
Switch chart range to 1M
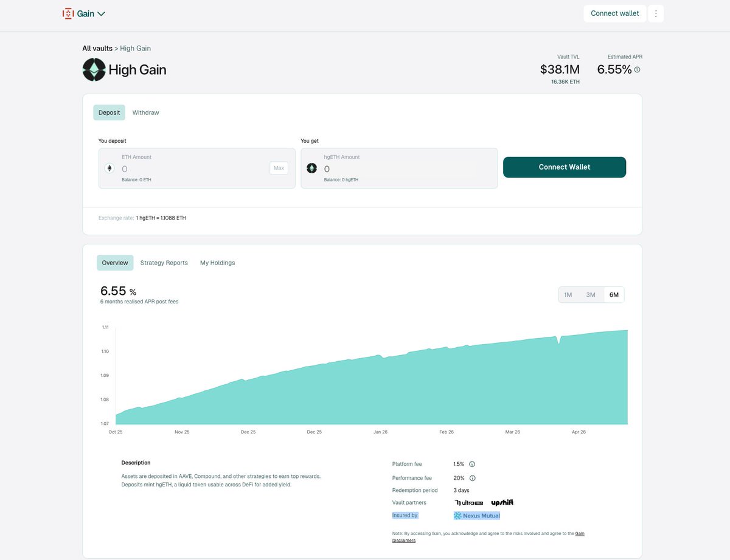coord(568,295)
